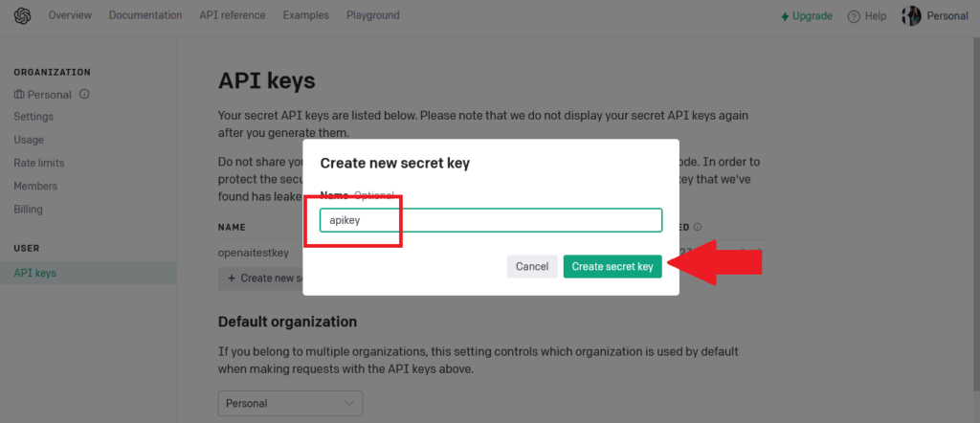
Task: Click the Create secret key button
Action: 612,267
